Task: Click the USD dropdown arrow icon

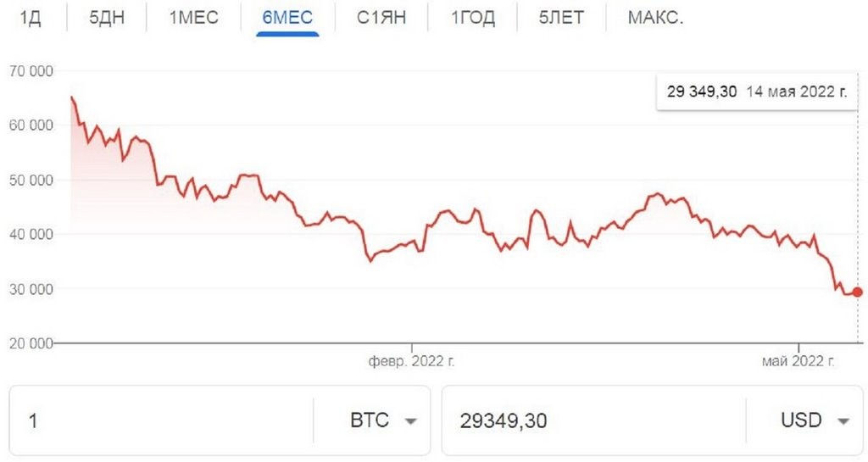Action: click(x=843, y=421)
